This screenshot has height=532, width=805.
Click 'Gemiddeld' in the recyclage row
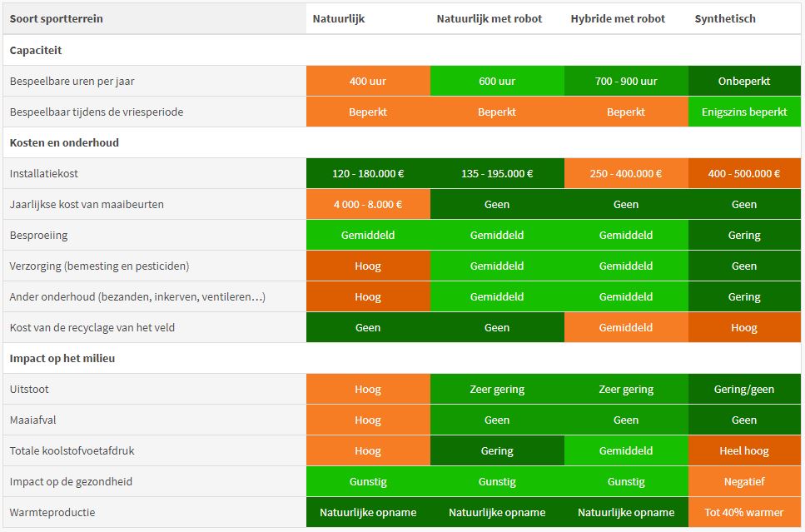click(x=626, y=328)
